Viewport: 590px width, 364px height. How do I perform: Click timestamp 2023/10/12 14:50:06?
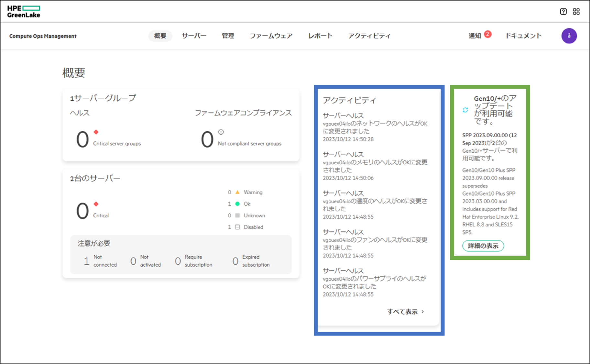pos(348,178)
